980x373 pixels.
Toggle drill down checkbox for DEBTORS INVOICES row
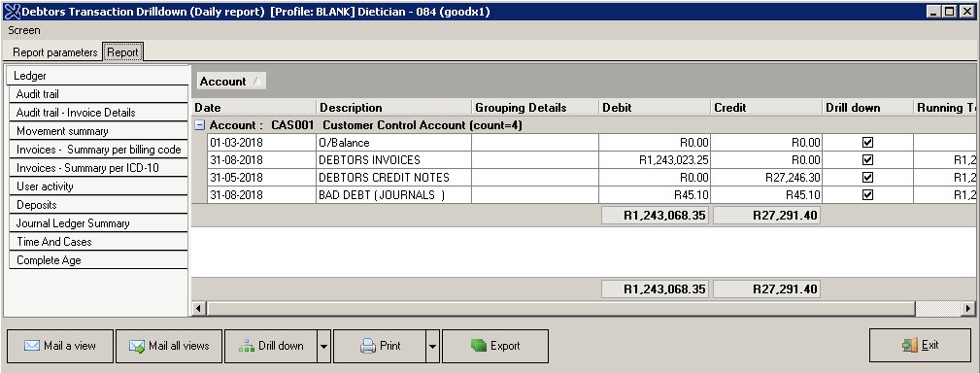867,160
